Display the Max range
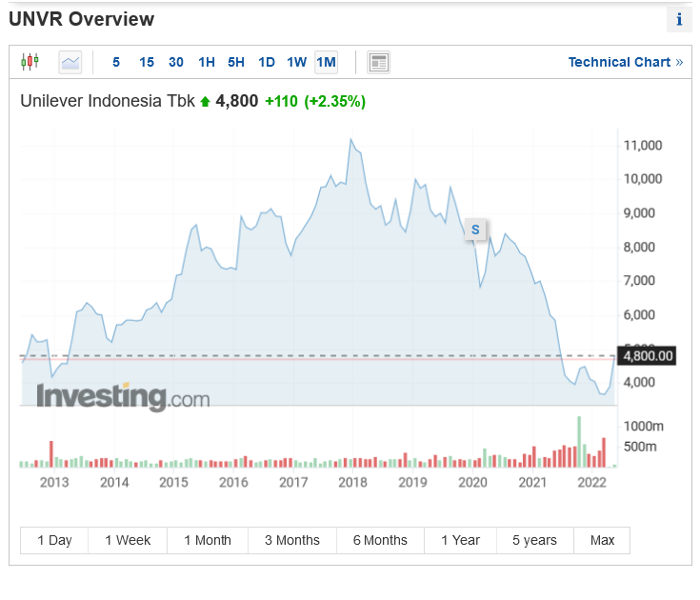This screenshot has width=700, height=600. (602, 540)
